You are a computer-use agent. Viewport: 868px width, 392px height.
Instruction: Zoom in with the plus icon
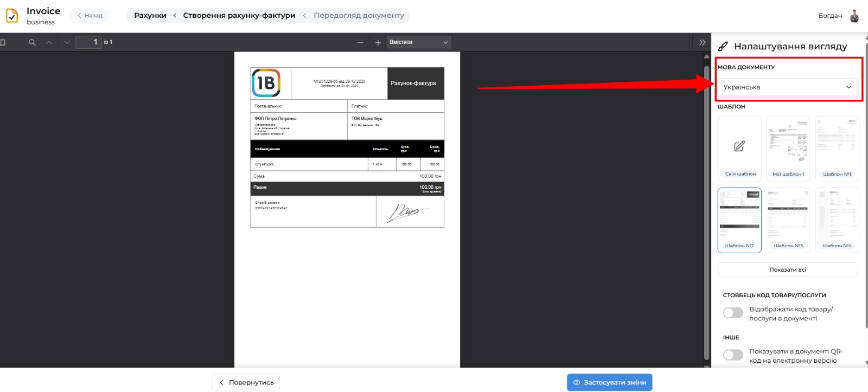pyautogui.click(x=378, y=42)
